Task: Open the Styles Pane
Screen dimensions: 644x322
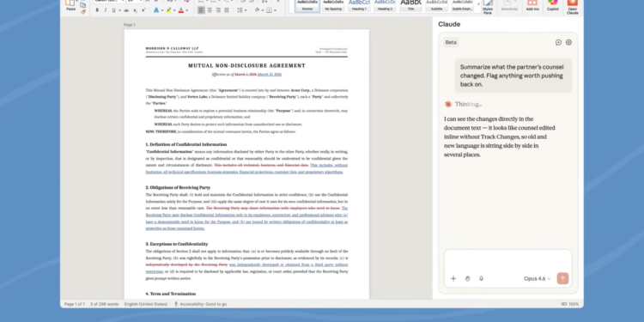Action: pos(488,7)
